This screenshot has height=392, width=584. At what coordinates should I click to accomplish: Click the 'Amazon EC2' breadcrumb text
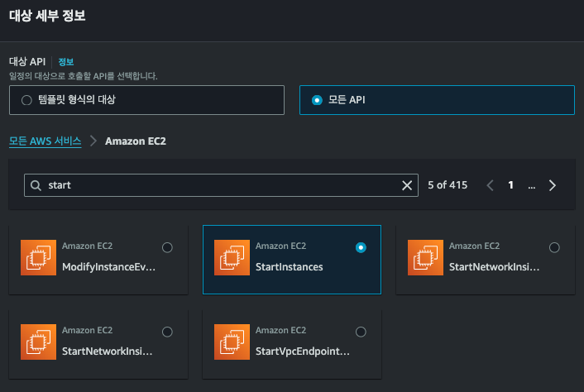point(136,141)
